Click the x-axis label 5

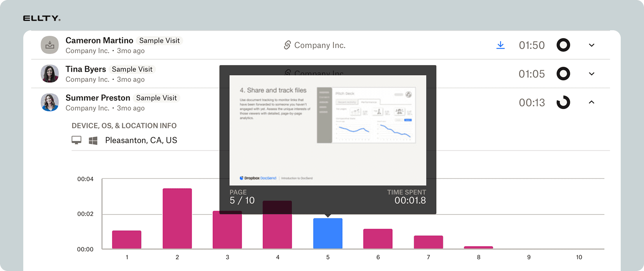point(328,257)
